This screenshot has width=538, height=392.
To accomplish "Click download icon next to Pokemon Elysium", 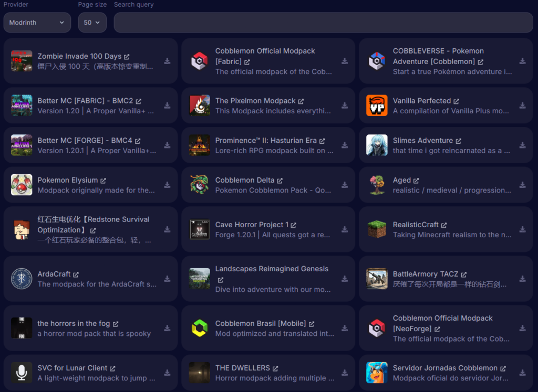I will [x=167, y=185].
